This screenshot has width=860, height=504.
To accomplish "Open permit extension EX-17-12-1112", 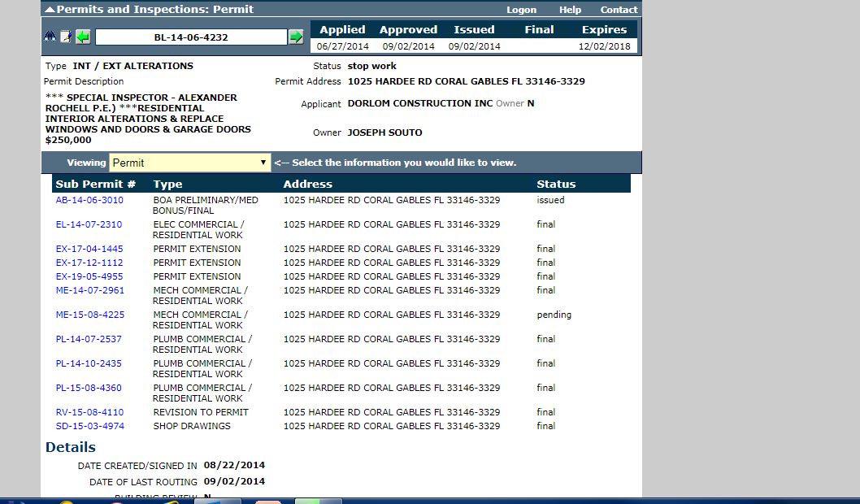I will [x=89, y=263].
